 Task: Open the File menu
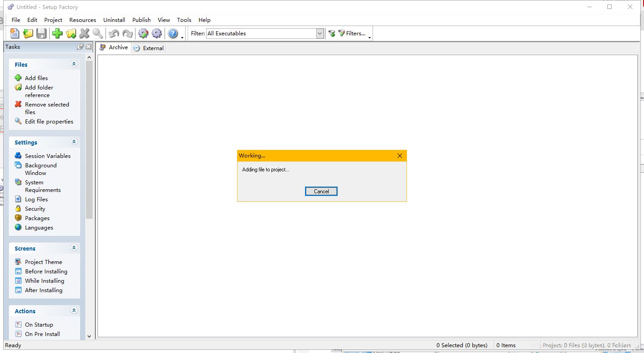click(x=16, y=20)
